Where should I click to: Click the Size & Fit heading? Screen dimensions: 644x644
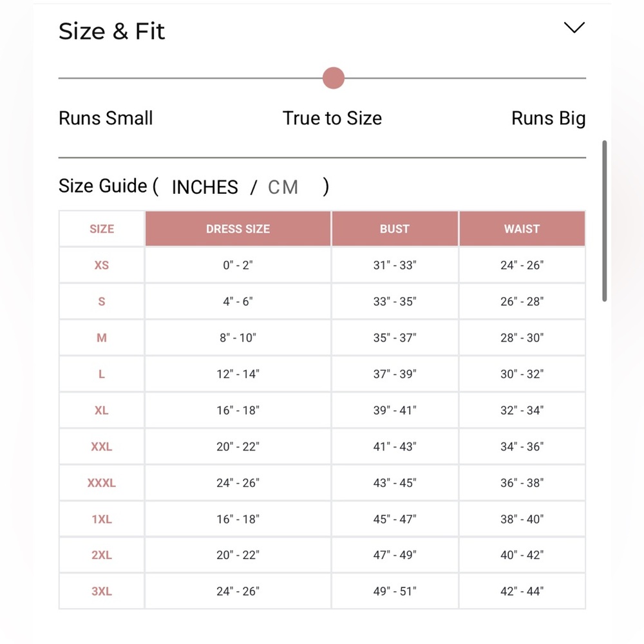111,31
